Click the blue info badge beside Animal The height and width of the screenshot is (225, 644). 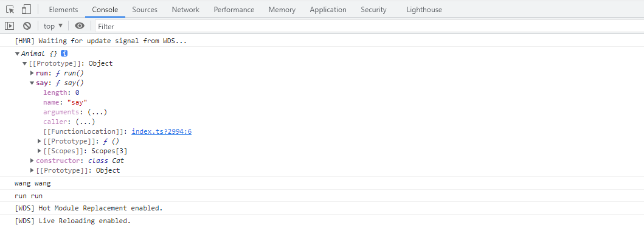(64, 54)
